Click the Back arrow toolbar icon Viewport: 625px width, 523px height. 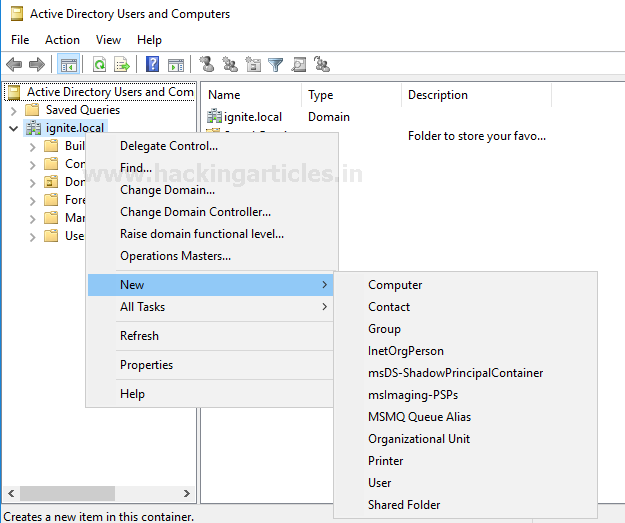14,65
